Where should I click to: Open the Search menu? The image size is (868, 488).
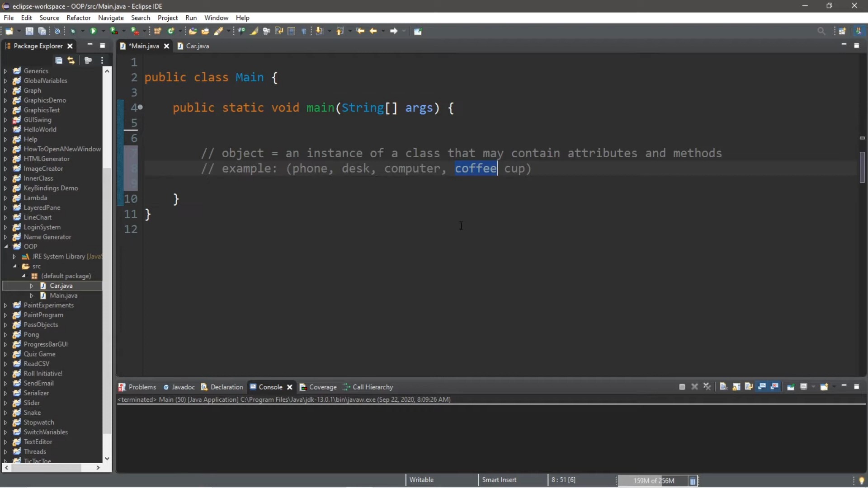click(x=140, y=17)
